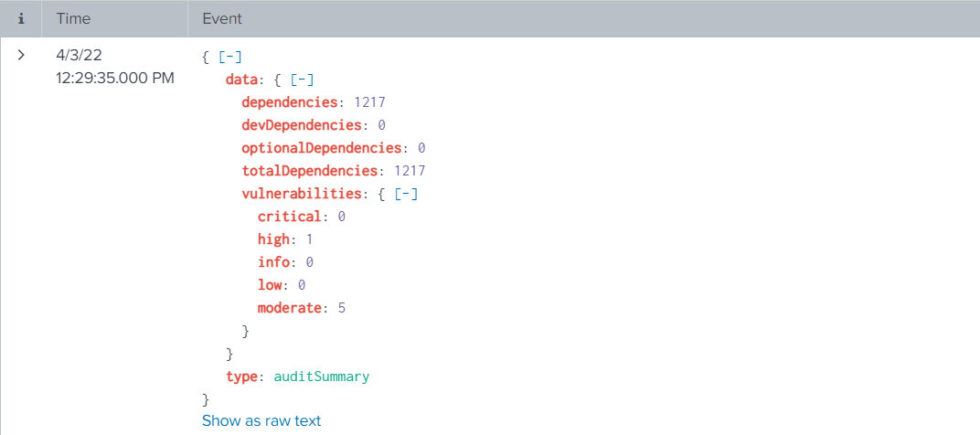Select the info vulnerabilities value 0
The height and width of the screenshot is (435, 980).
309,262
